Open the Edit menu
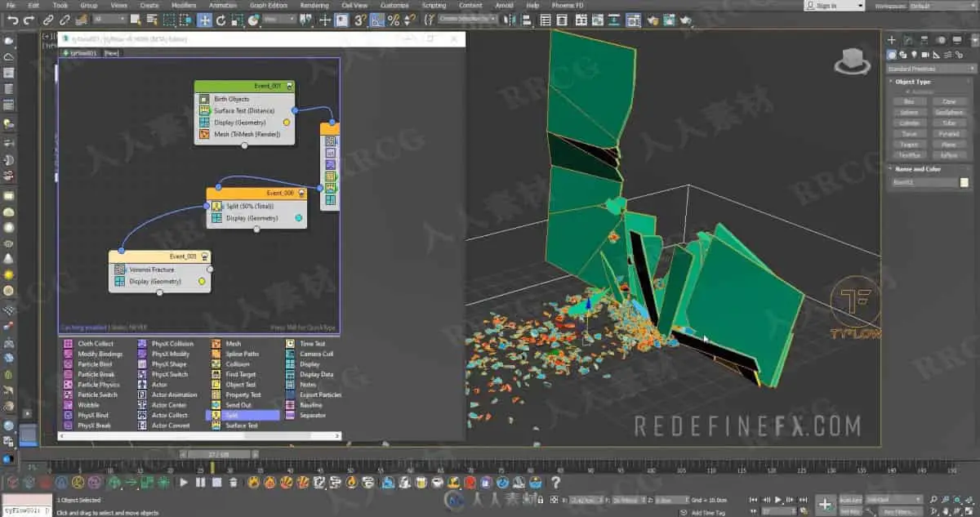 34,5
